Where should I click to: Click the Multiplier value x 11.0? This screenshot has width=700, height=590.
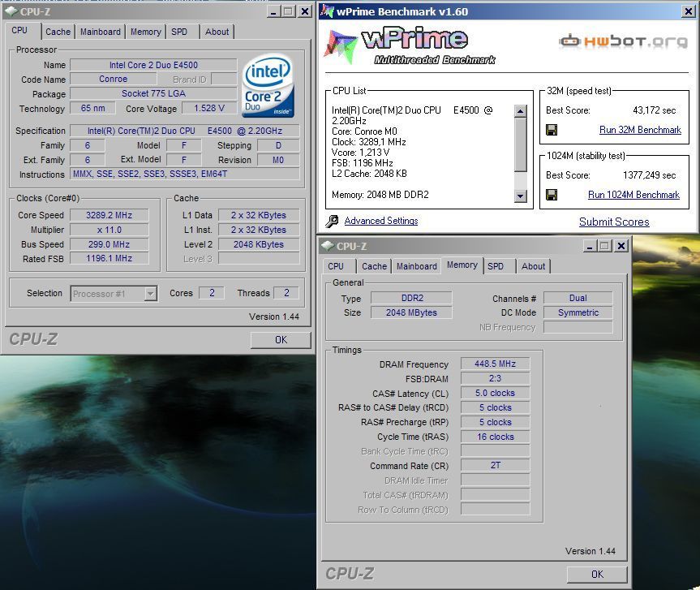[x=109, y=230]
